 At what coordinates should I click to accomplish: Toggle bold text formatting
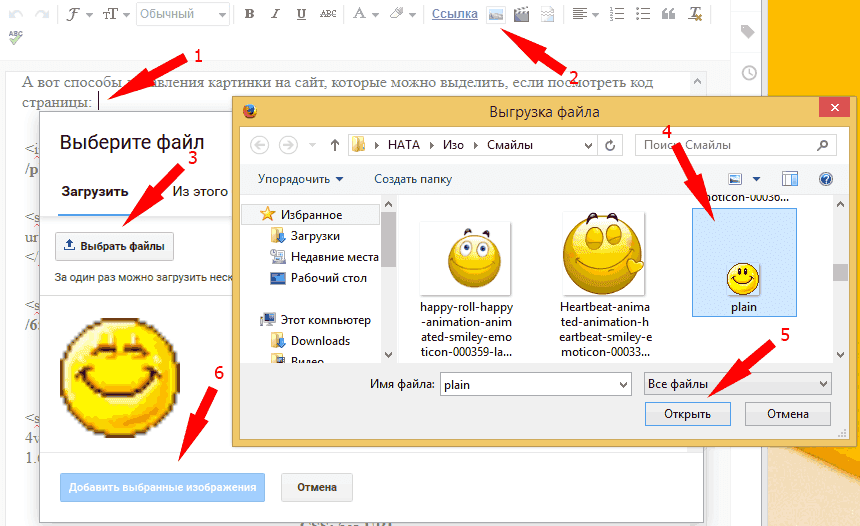pos(249,14)
